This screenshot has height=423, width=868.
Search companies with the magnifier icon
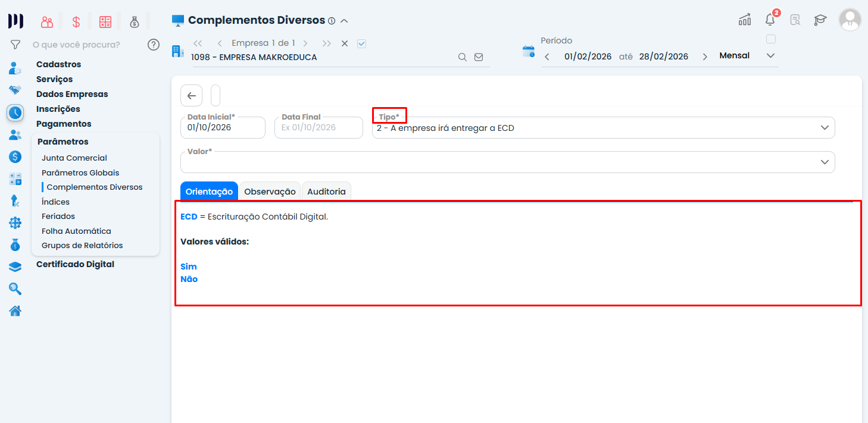coord(462,57)
